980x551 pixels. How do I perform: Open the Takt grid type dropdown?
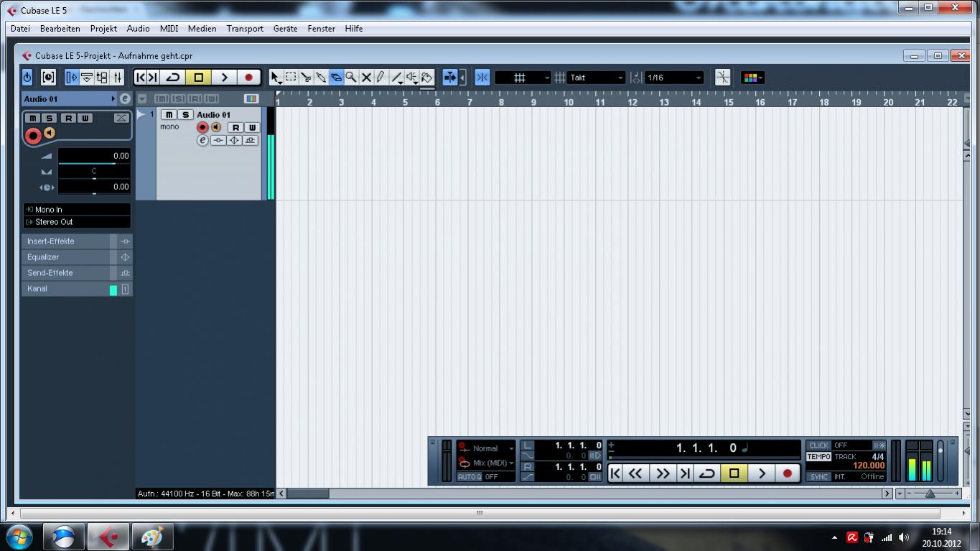[x=596, y=78]
